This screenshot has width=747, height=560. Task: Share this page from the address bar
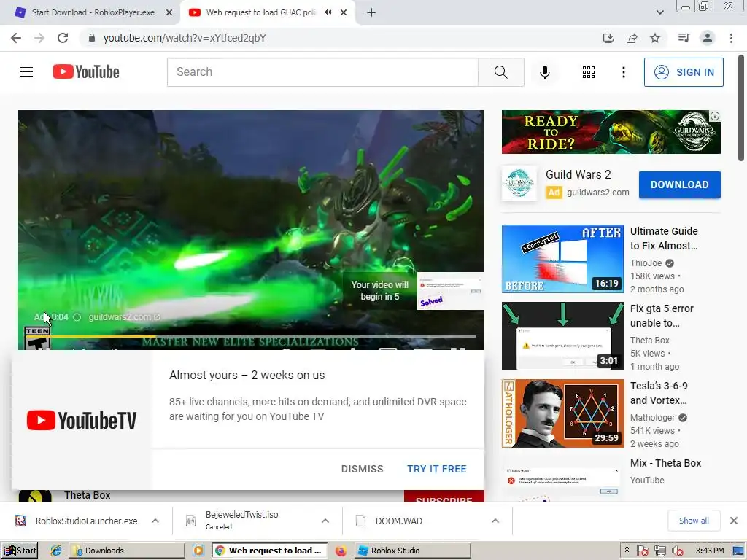(x=632, y=38)
